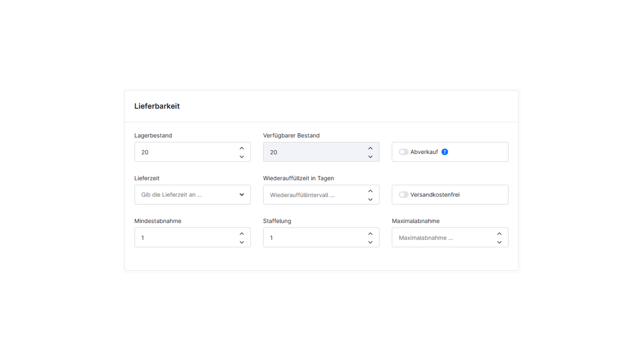Click the Lieferbarkeit card heading
This screenshot has height=362, width=644.
click(157, 106)
